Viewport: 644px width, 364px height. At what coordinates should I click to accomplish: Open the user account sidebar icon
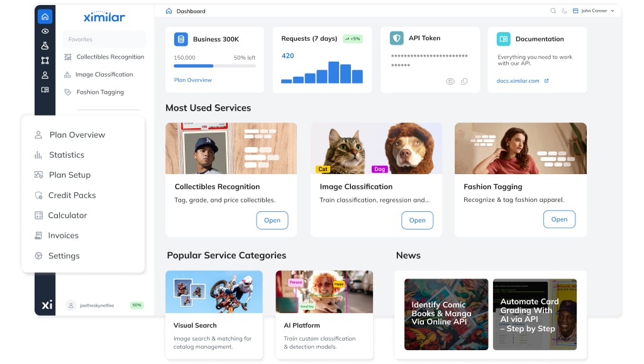coord(45,75)
